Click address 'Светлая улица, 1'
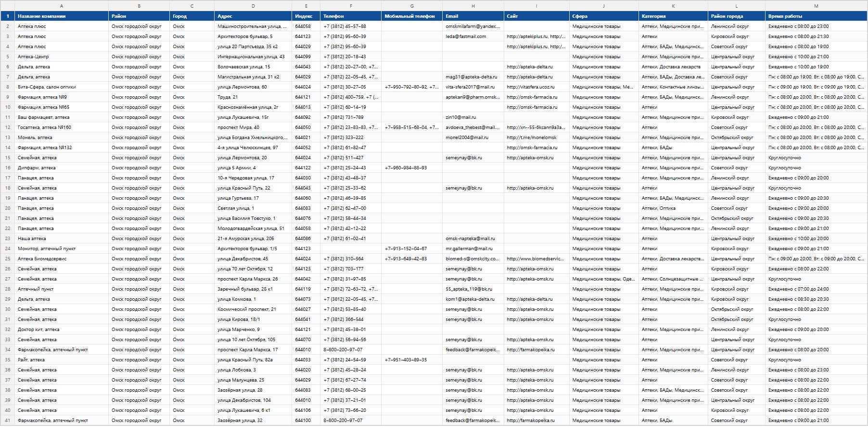The image size is (868, 434). [253, 208]
